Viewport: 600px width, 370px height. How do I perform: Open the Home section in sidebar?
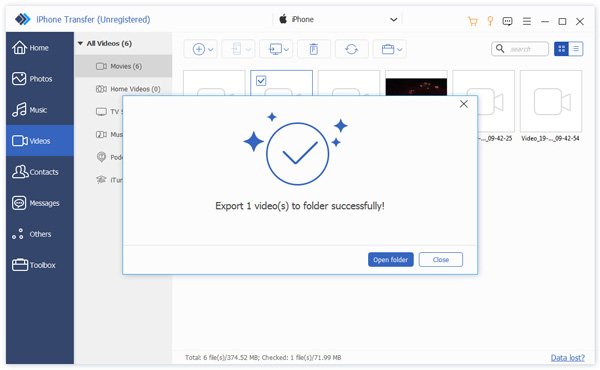pos(39,48)
